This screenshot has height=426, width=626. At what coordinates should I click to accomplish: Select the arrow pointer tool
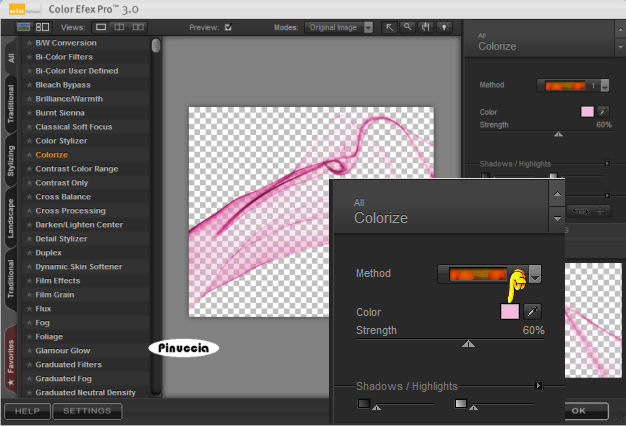click(x=389, y=27)
